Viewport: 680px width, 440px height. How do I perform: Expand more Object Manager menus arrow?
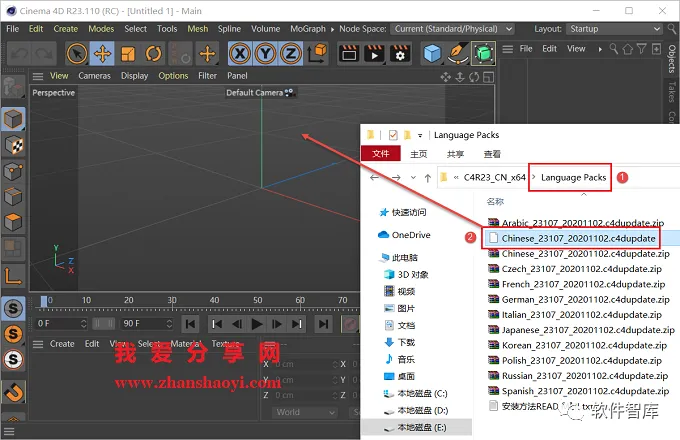pos(600,49)
